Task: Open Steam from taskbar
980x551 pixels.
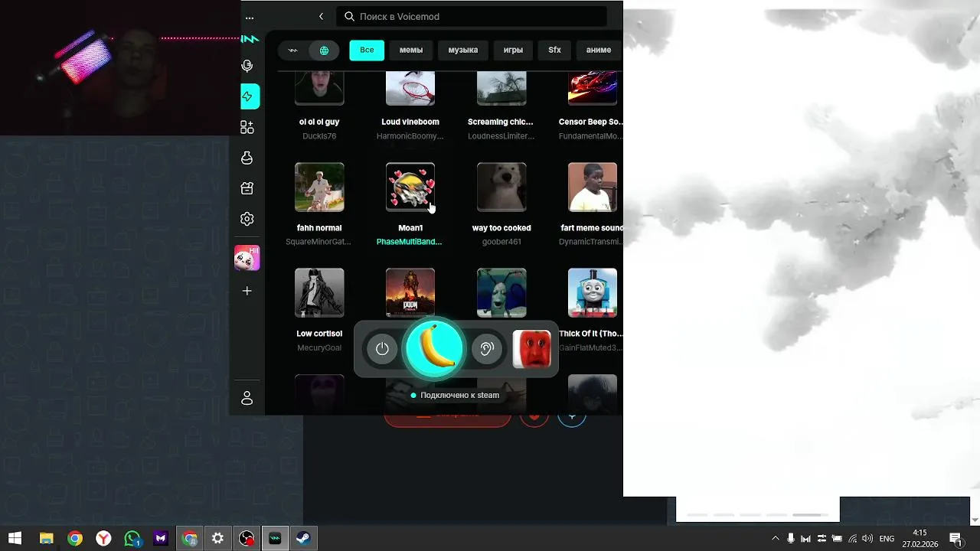Action: click(303, 538)
